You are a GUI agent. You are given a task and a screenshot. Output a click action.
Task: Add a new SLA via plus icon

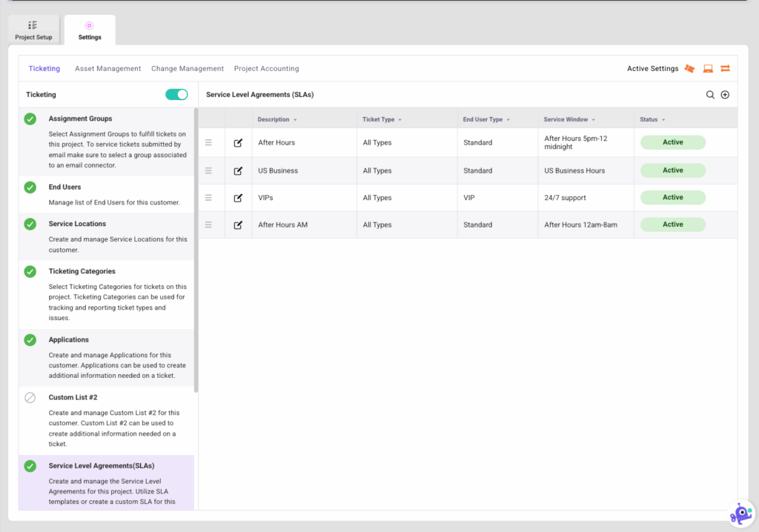(x=725, y=95)
